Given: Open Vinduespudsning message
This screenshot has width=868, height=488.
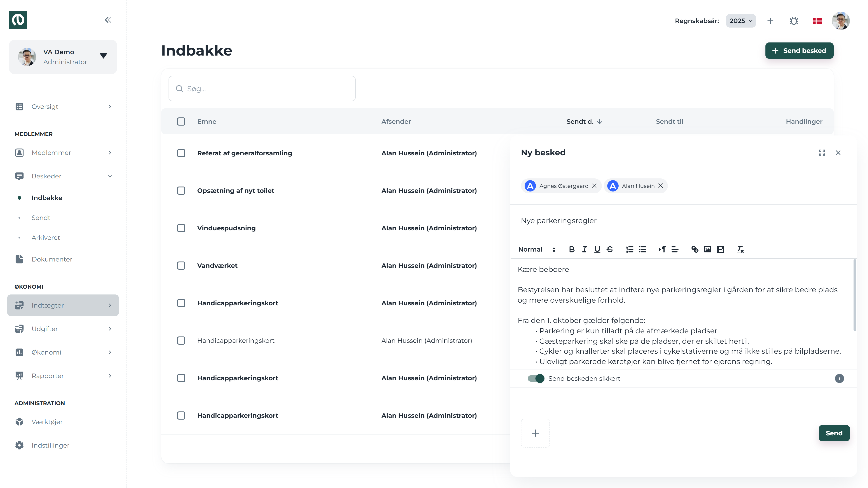Looking at the screenshot, I should pyautogui.click(x=226, y=228).
